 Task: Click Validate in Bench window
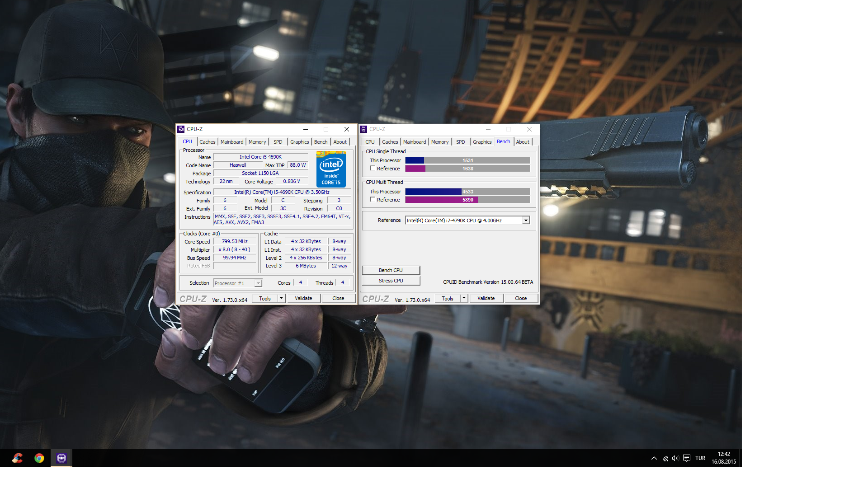[486, 298]
